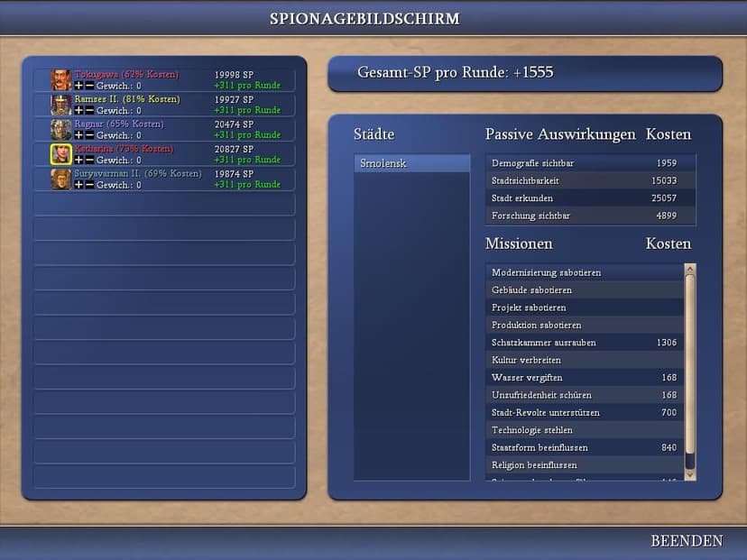The height and width of the screenshot is (560, 747).
Task: Select mission Projekt sabotieren
Action: tap(585, 308)
